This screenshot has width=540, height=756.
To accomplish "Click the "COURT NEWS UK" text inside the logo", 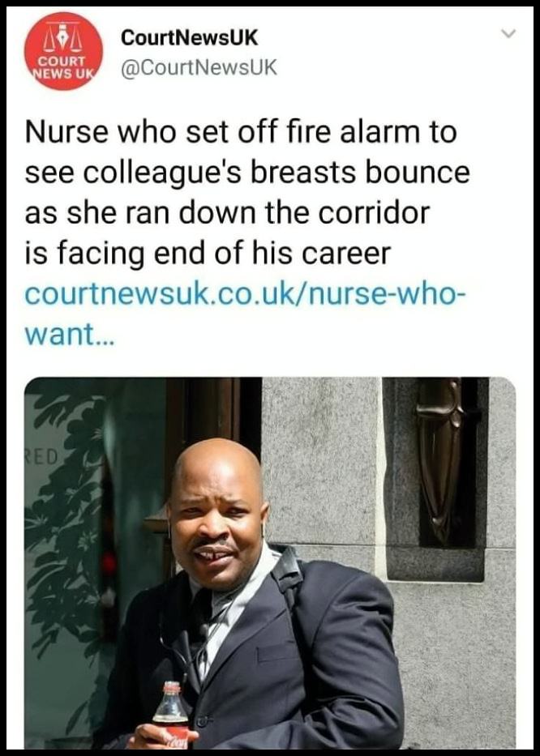I will [63, 67].
